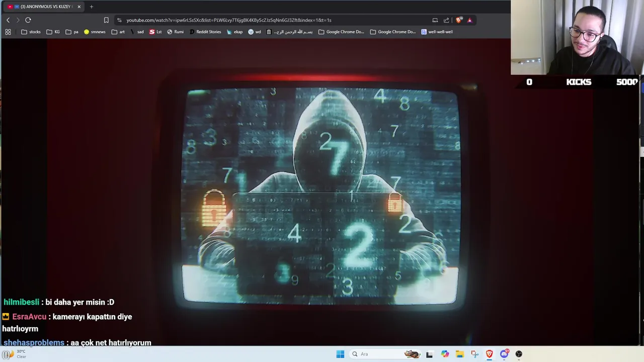The image size is (644, 362).
Task: Click the YouTube URL in the address bar
Action: click(x=228, y=20)
